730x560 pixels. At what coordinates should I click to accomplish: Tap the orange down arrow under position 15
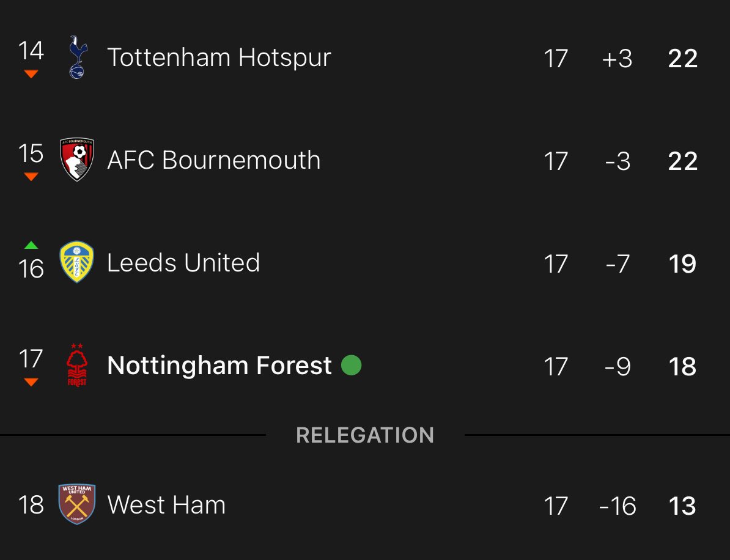(x=31, y=177)
